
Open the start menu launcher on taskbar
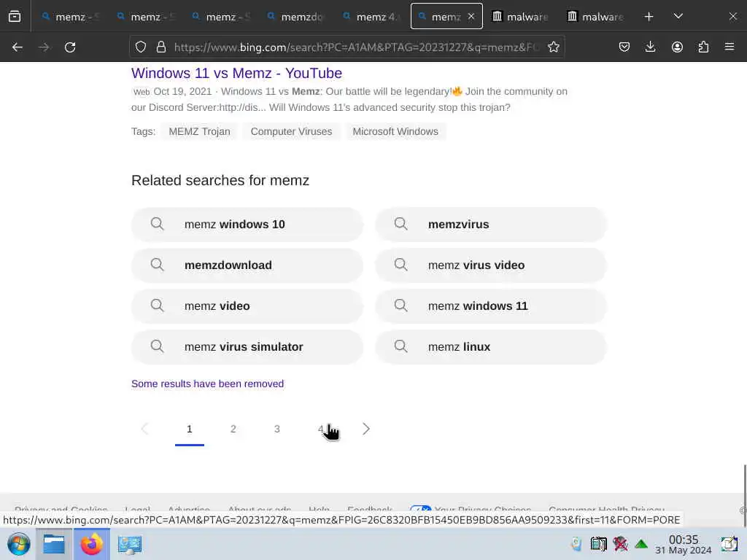pos(19,544)
